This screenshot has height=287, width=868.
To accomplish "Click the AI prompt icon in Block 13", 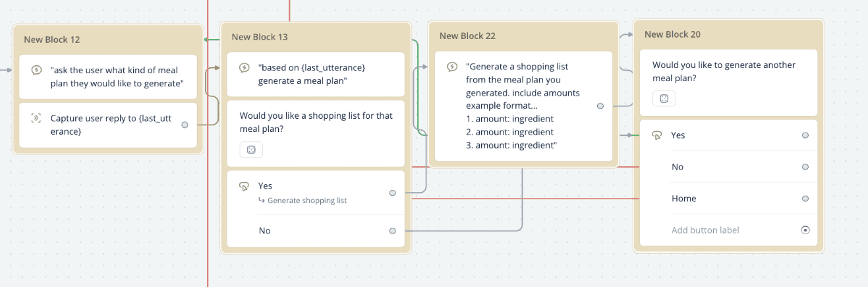I will coord(244,68).
